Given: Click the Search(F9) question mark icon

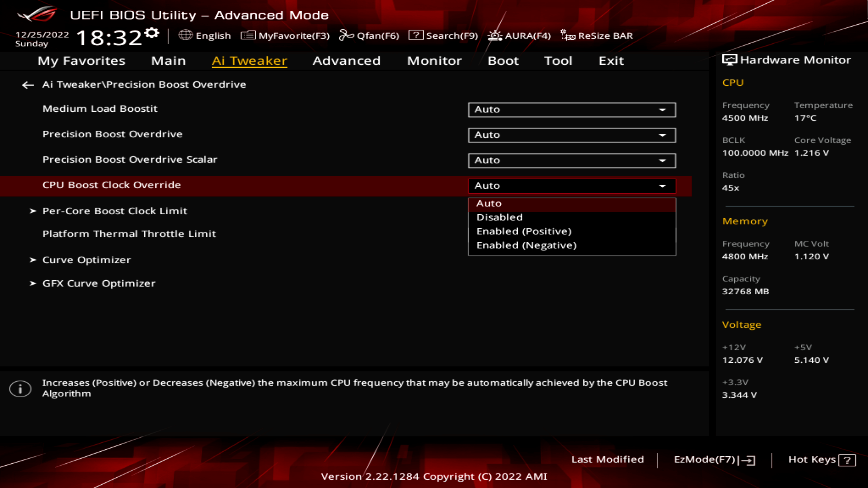Looking at the screenshot, I should click(416, 35).
